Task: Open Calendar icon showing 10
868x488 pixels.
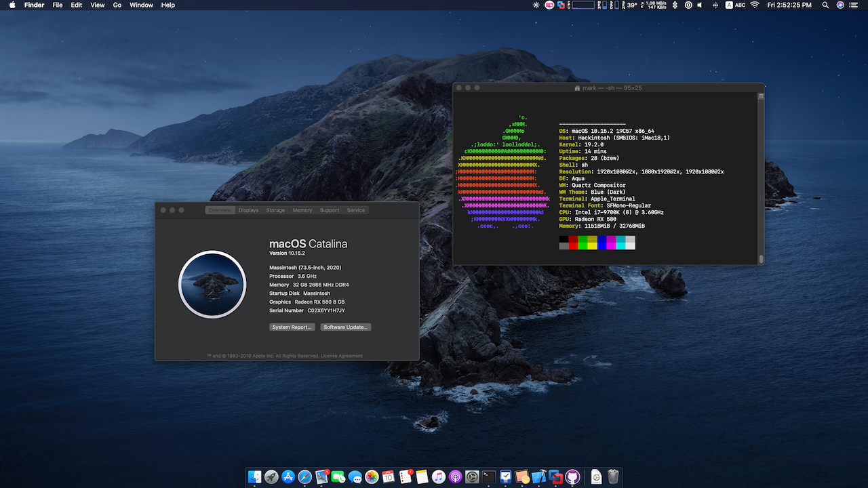Action: [389, 477]
